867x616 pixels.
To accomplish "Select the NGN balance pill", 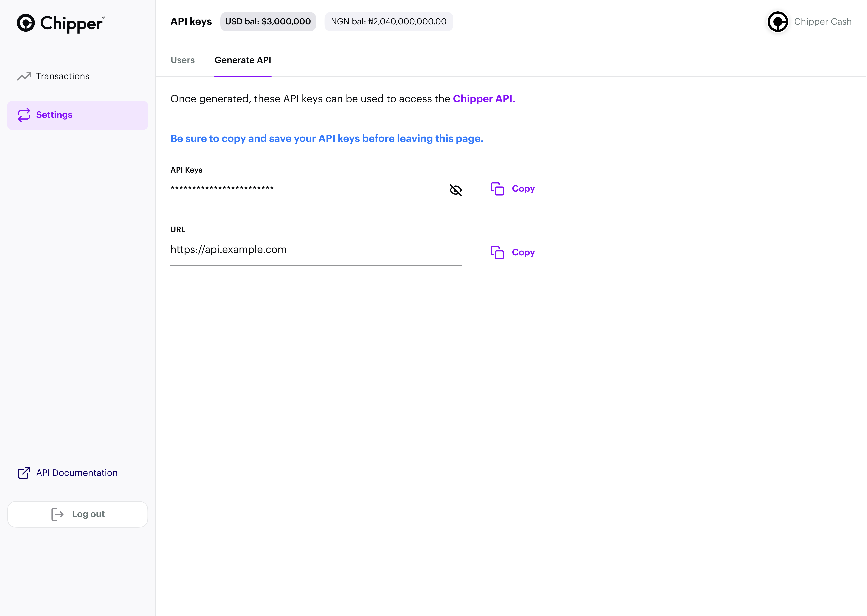I will 388,22.
